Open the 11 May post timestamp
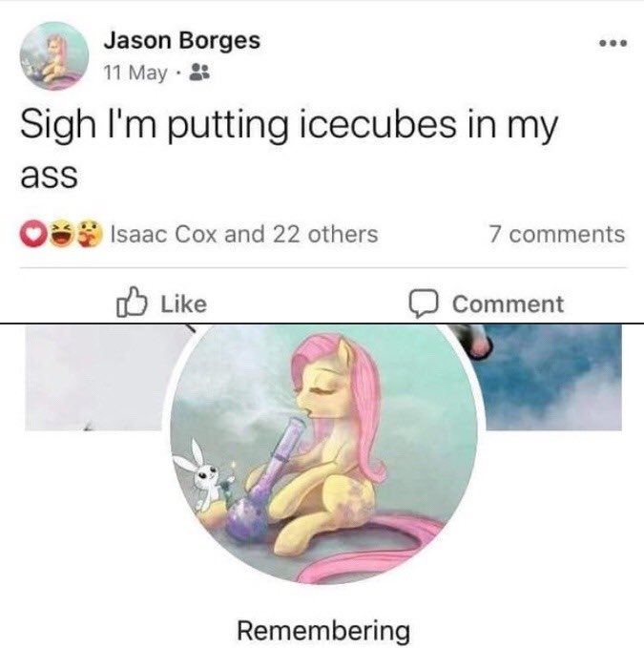Image resolution: width=644 pixels, height=648 pixels. (x=135, y=73)
